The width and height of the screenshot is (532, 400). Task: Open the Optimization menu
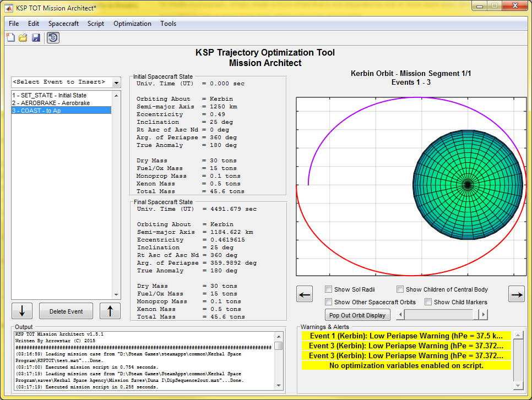coord(132,24)
